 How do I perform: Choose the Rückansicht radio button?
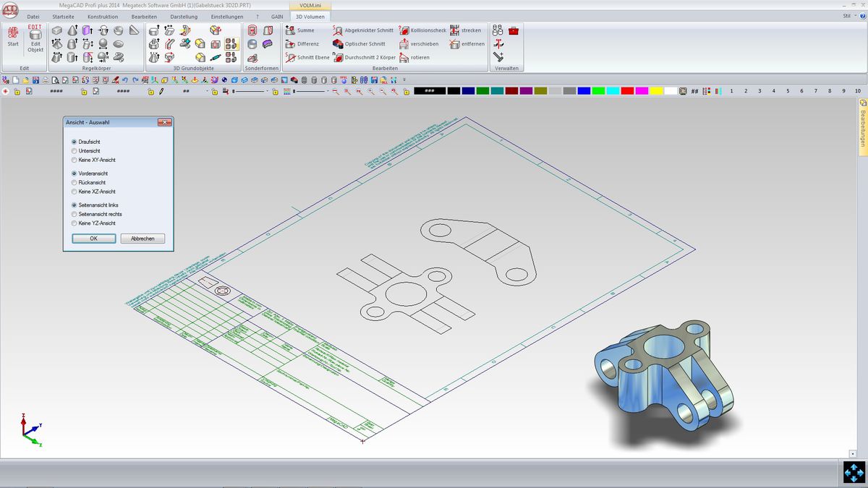75,183
